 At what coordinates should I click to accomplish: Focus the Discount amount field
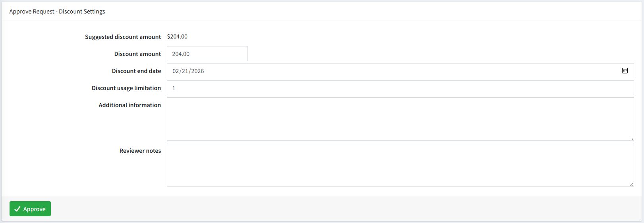(207, 54)
